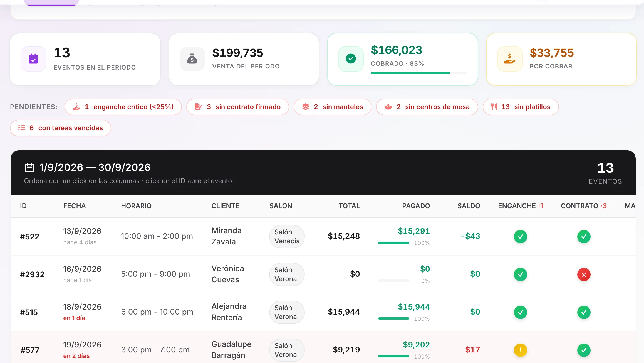Screen dimensions: 644x363
Task: Sort table by PAGADO column
Action: coord(416,206)
